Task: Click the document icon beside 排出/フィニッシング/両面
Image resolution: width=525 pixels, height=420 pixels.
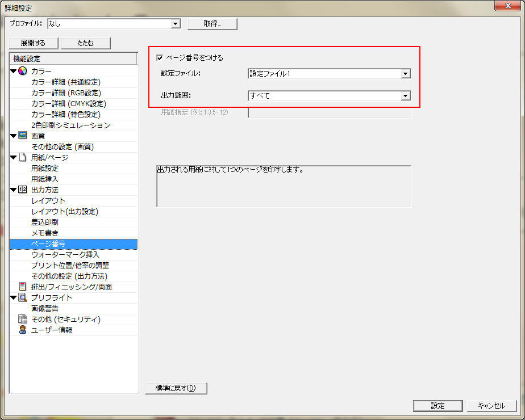Action: coord(23,287)
